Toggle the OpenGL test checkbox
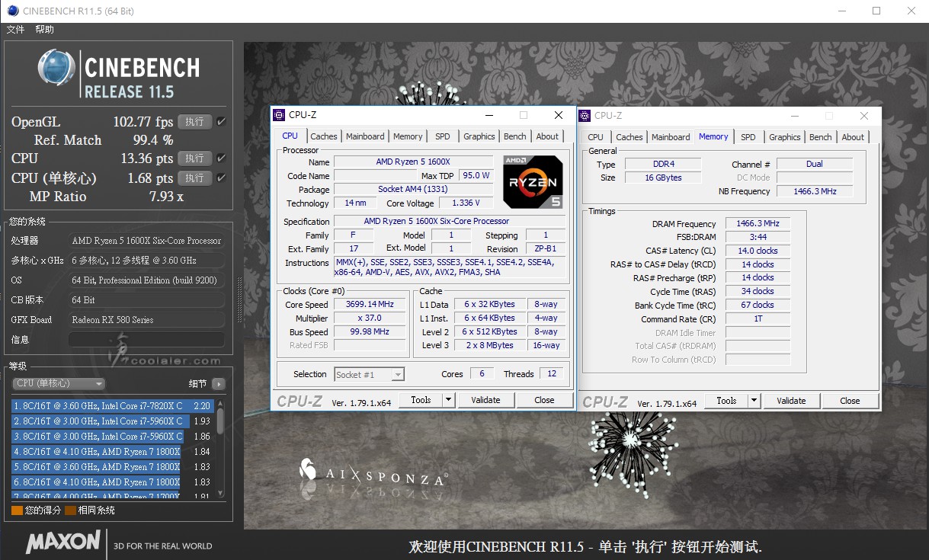The image size is (929, 560). pyautogui.click(x=221, y=122)
